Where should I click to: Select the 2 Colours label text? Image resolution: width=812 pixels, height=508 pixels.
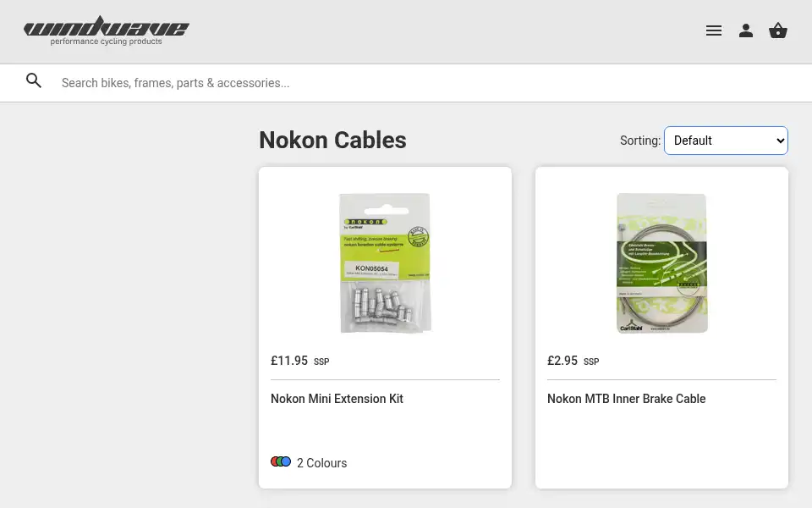pyautogui.click(x=321, y=463)
